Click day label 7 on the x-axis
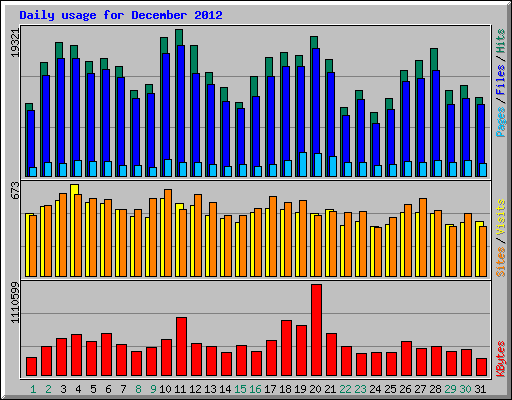This screenshot has width=512, height=400. click(123, 389)
